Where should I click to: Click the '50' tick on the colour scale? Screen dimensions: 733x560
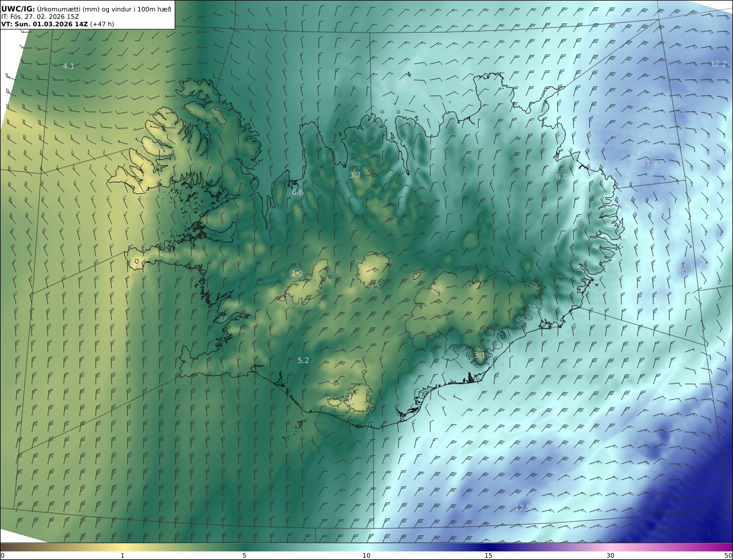coord(728,555)
